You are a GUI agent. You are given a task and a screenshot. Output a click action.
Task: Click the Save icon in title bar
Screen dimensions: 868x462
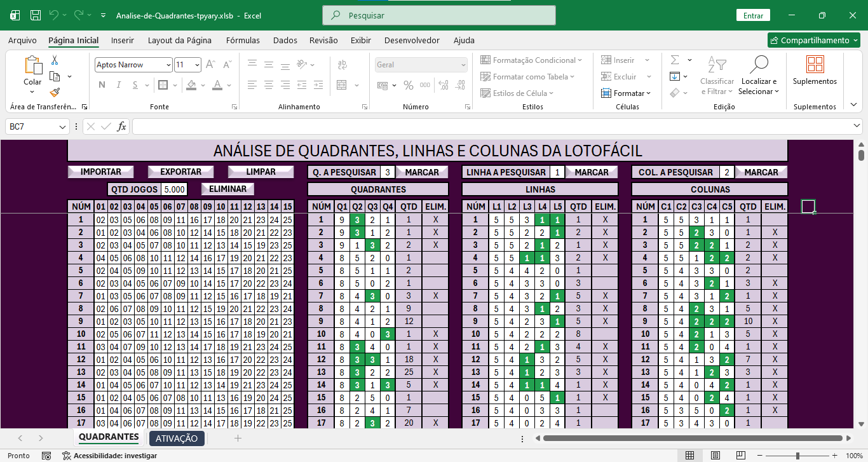tap(36, 15)
